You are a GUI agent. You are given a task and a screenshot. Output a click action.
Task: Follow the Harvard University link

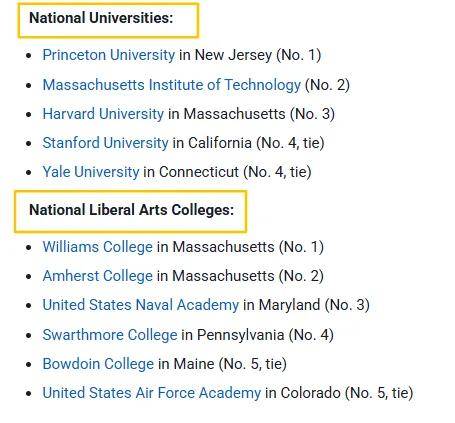(103, 114)
